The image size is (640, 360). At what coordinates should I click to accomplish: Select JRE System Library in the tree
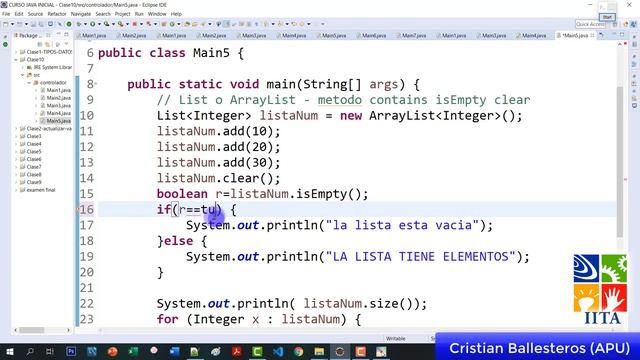(x=49, y=67)
